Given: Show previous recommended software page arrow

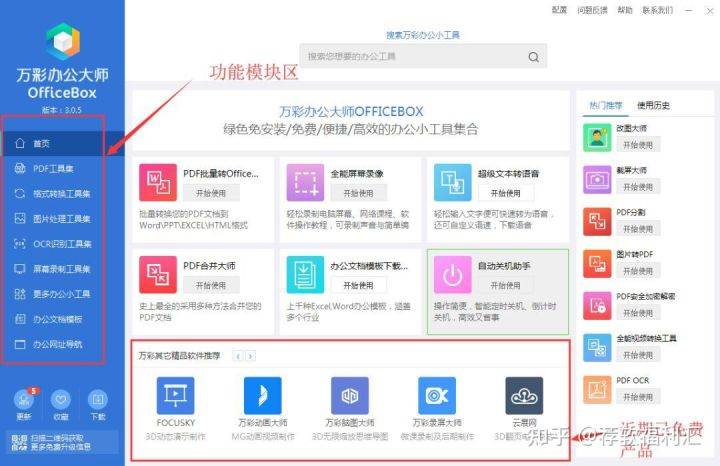Looking at the screenshot, I should click(238, 356).
